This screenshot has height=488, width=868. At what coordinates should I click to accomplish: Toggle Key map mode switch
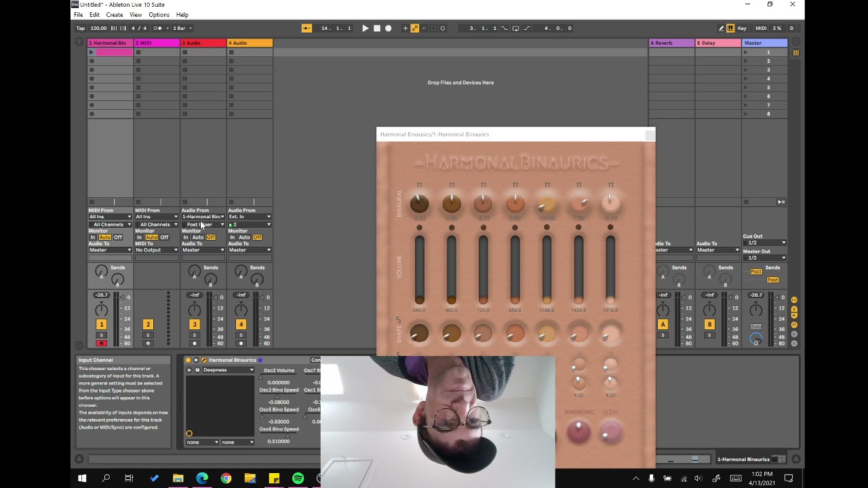(x=742, y=28)
